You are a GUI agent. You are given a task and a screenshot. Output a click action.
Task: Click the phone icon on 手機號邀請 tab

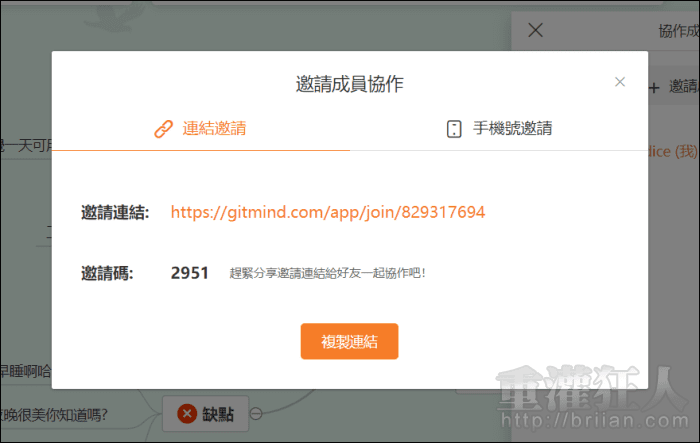point(454,128)
